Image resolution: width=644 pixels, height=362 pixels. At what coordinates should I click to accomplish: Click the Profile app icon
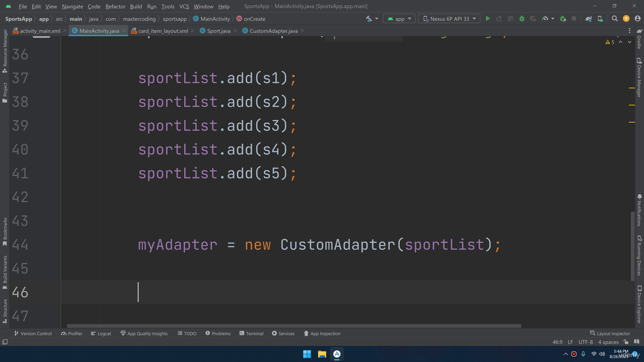coord(545,19)
